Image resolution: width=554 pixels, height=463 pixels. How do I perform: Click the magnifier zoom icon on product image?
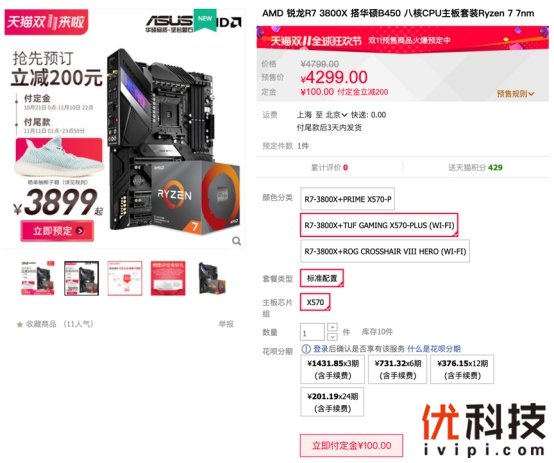click(x=236, y=241)
